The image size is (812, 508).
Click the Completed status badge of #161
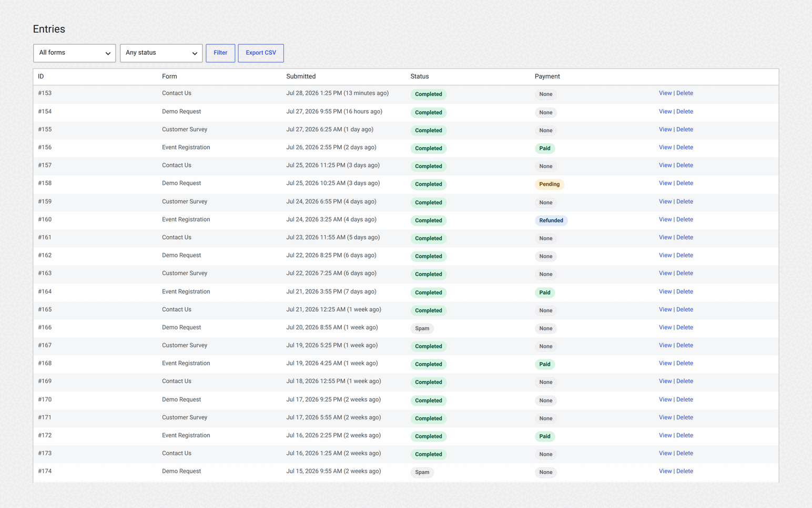coord(429,238)
